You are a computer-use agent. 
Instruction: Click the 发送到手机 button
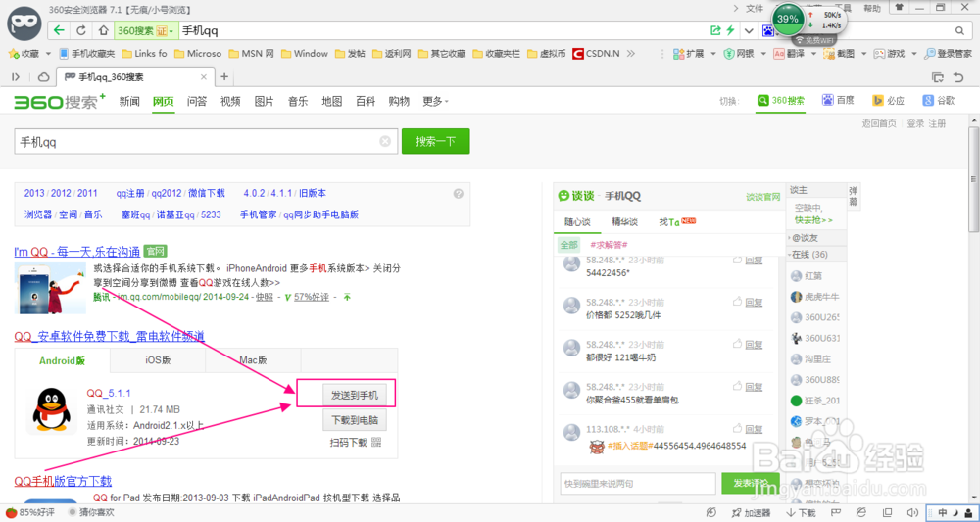[x=355, y=396]
